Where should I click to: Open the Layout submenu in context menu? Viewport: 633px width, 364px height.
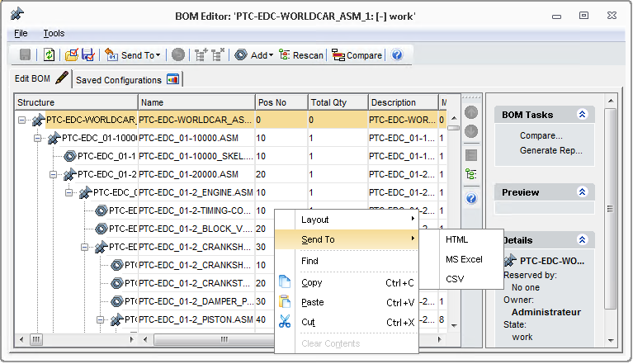click(x=347, y=220)
